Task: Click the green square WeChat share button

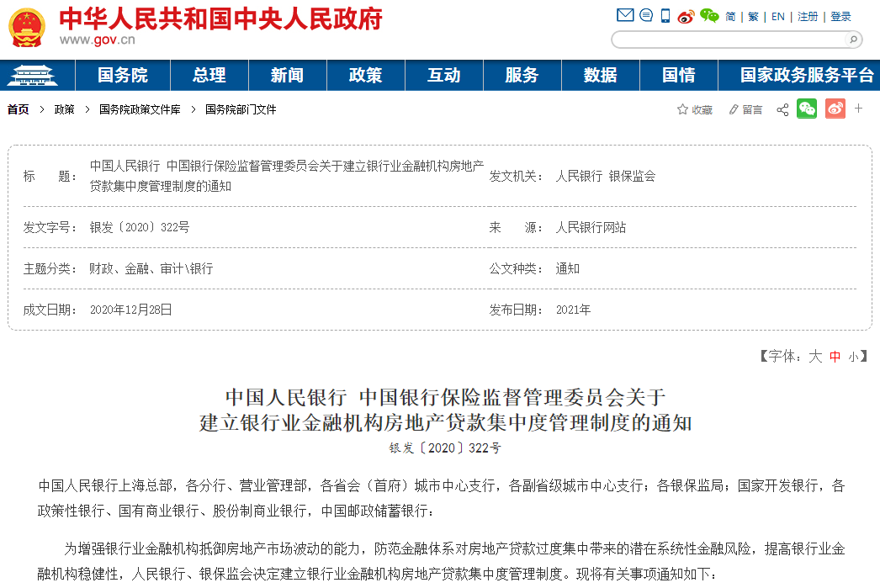Action: (807, 109)
